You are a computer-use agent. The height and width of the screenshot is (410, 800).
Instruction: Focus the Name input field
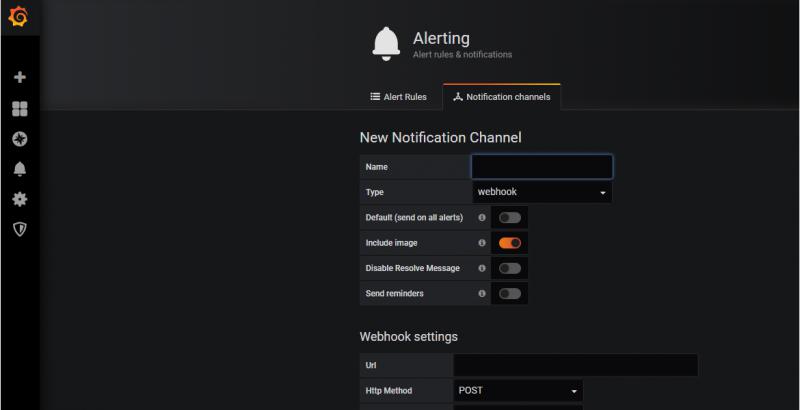coord(542,167)
